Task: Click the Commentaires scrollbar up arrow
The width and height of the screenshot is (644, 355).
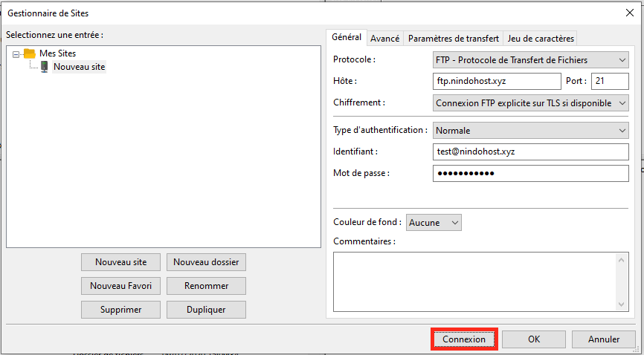Action: click(x=621, y=260)
